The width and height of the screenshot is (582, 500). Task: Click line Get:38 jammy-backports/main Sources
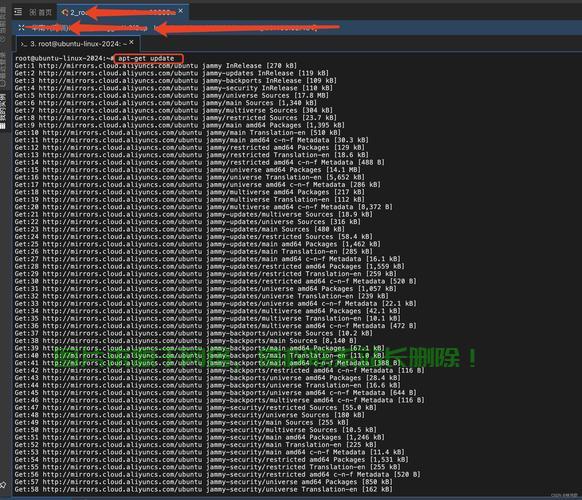(x=186, y=340)
